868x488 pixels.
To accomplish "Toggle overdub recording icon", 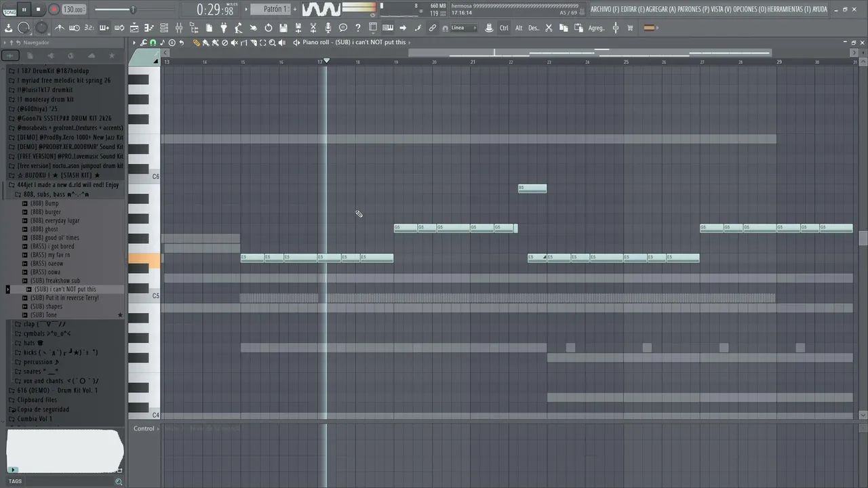I will tap(104, 28).
